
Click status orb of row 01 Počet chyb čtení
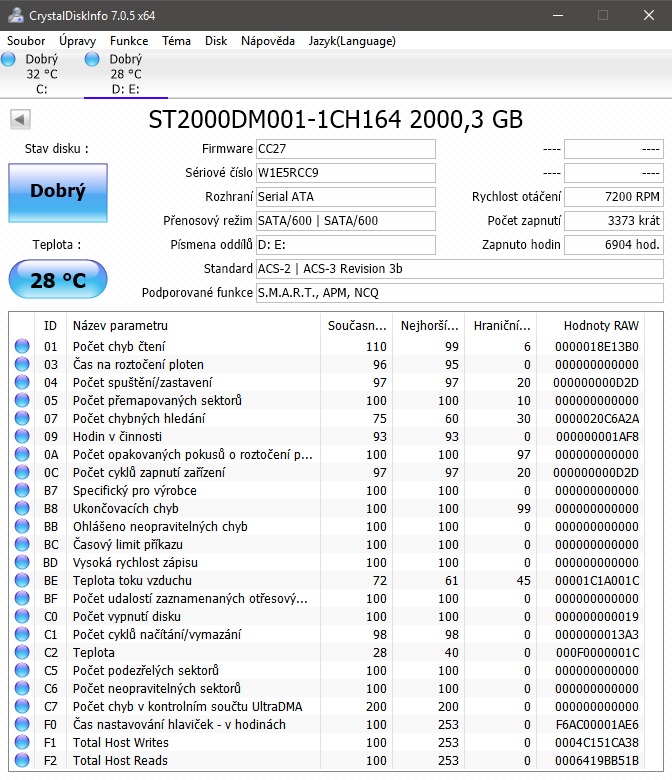22,346
